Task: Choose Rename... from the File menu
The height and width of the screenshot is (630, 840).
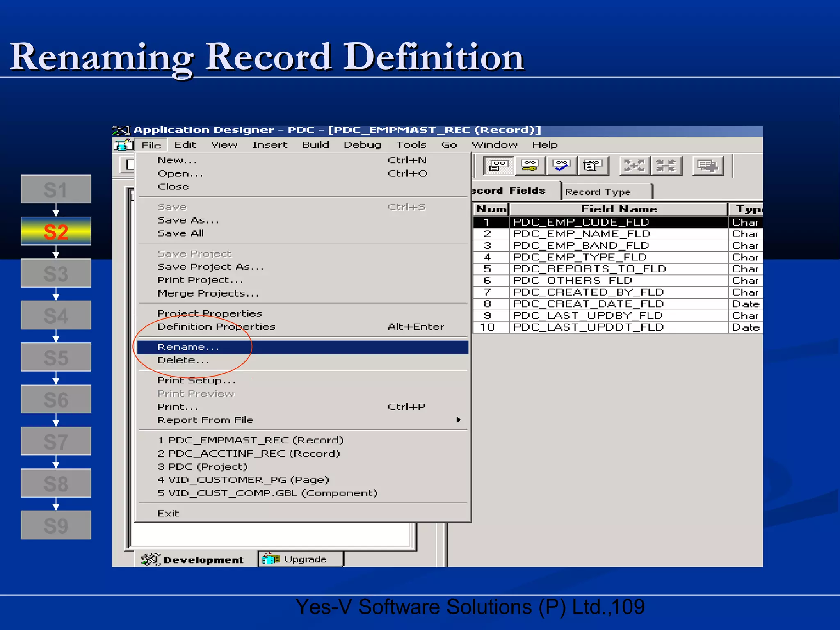Action: [303, 347]
